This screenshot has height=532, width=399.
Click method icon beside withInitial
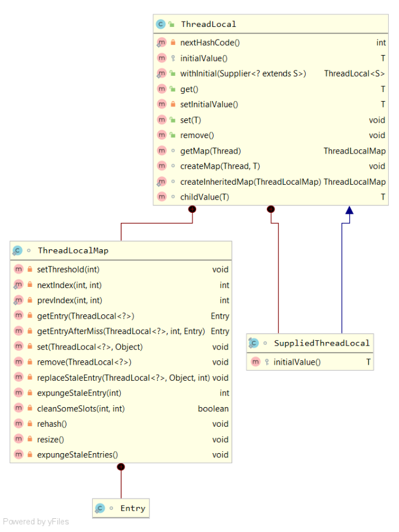[x=162, y=74]
